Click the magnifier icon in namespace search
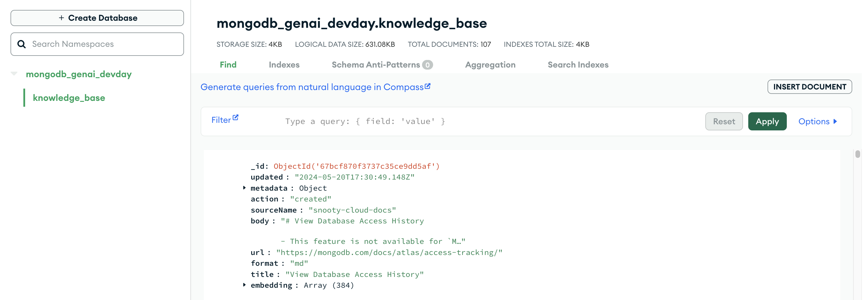The height and width of the screenshot is (300, 868). [22, 44]
